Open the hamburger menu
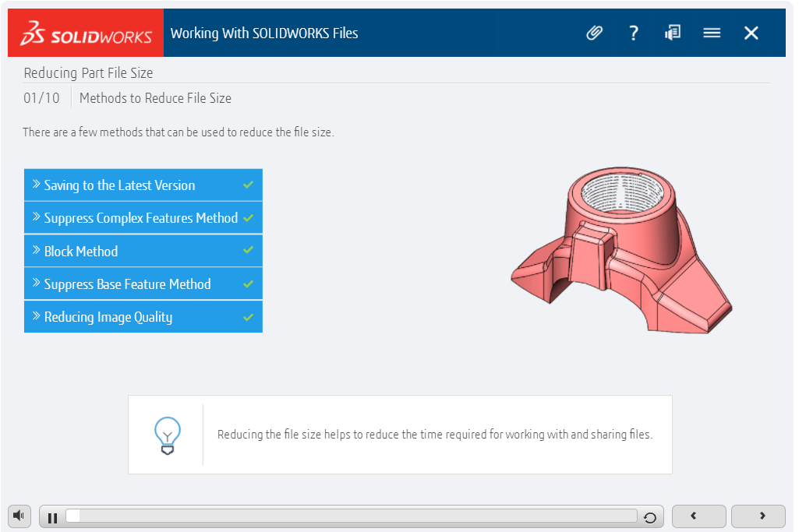Image resolution: width=806 pixels, height=532 pixels. coord(712,33)
